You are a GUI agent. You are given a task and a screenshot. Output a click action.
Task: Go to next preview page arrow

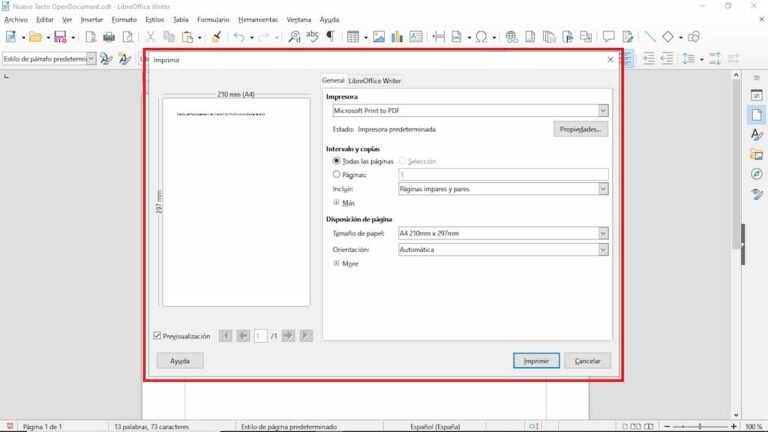click(x=288, y=336)
